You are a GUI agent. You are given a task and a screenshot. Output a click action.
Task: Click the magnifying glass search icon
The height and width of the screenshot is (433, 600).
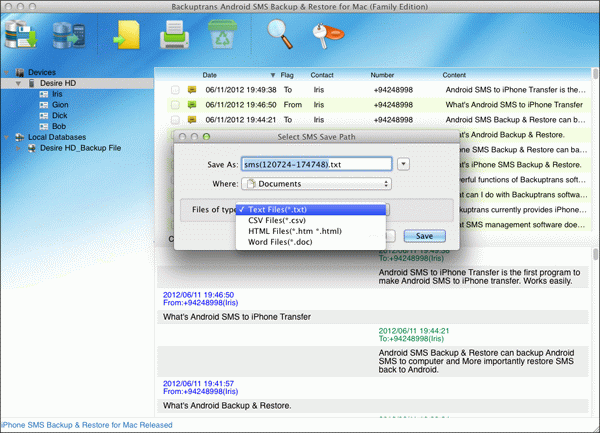point(280,34)
